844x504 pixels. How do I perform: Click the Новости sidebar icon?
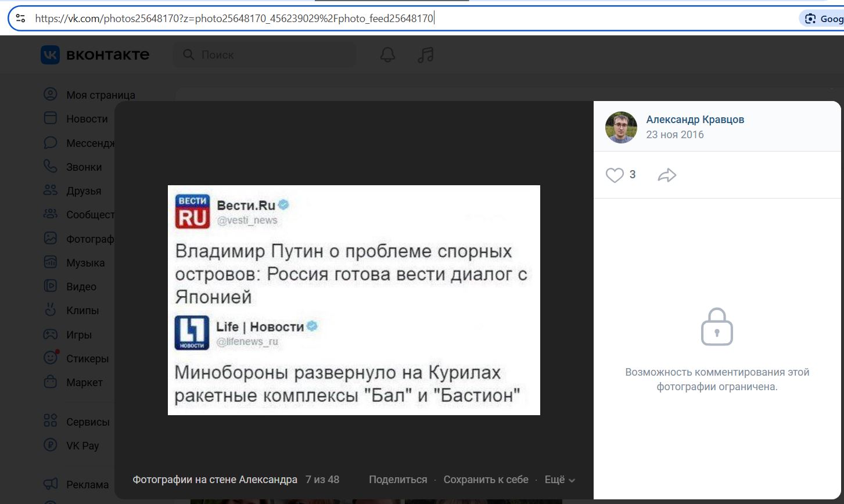coord(51,118)
